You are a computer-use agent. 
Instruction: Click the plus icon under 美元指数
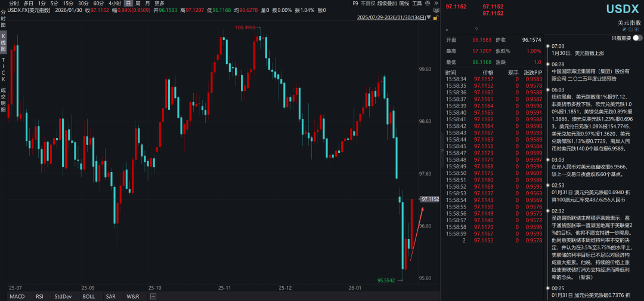click(x=639, y=29)
